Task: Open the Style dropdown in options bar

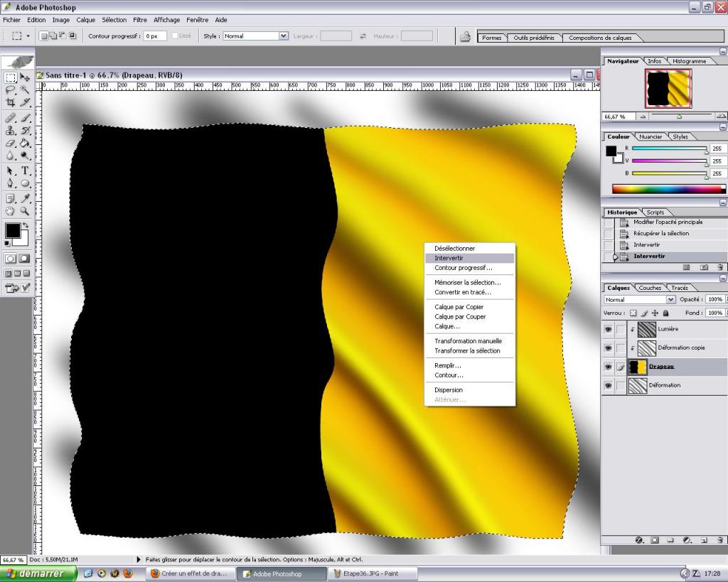Action: pyautogui.click(x=283, y=36)
